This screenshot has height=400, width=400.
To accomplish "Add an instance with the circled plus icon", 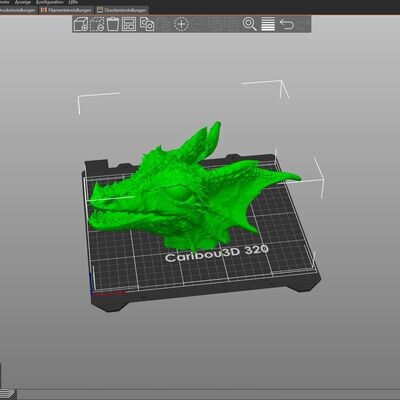I will pyautogui.click(x=181, y=24).
